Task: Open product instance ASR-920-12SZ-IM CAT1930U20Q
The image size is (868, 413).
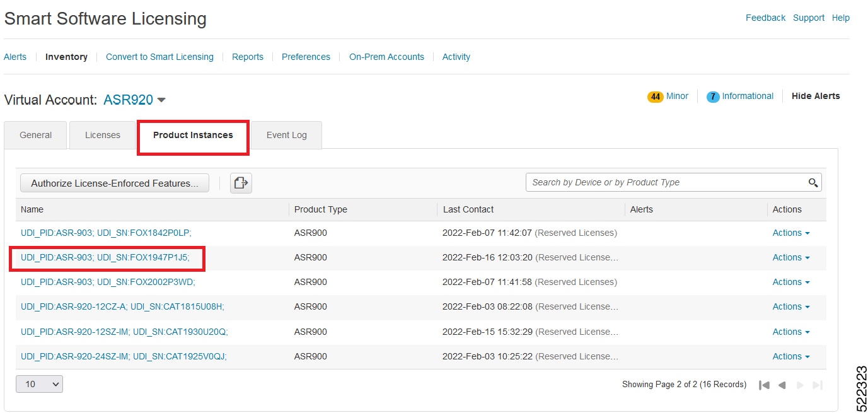Action: [x=124, y=332]
